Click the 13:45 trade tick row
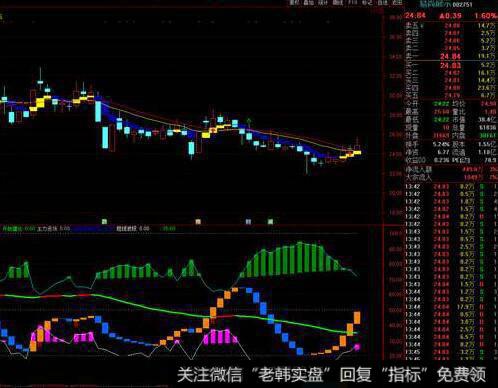Image resolution: width=498 pixels, height=388 pixels. pyautogui.click(x=451, y=352)
